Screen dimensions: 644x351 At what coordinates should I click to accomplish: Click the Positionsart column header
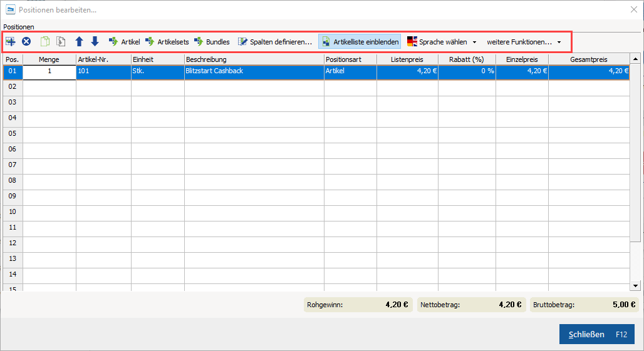tap(350, 59)
